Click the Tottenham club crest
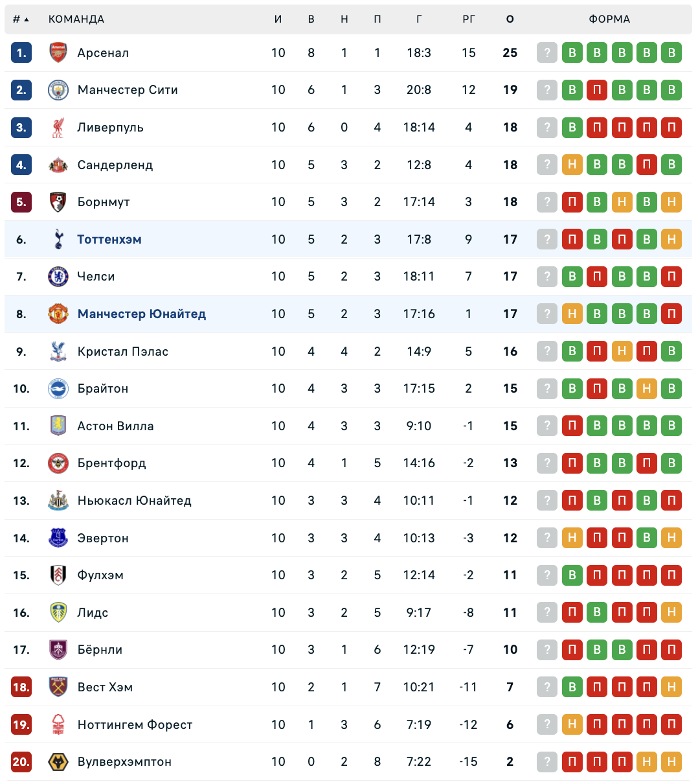 (58, 240)
